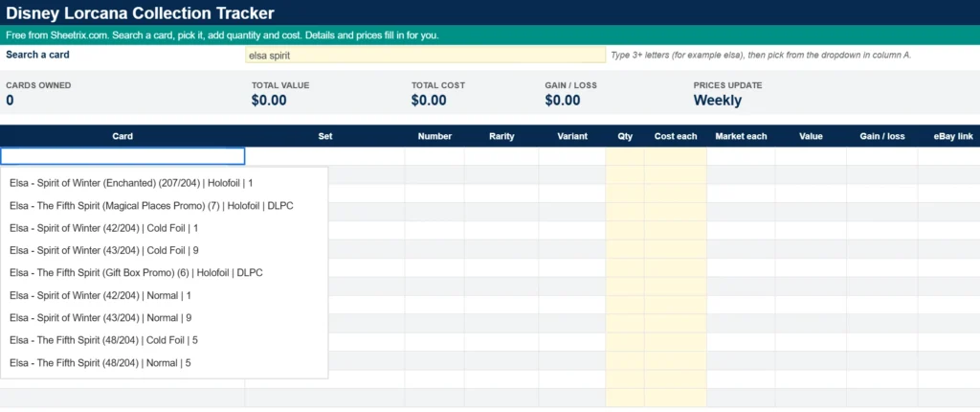This screenshot has width=980, height=412.
Task: Click the Value column header
Action: coord(811,136)
